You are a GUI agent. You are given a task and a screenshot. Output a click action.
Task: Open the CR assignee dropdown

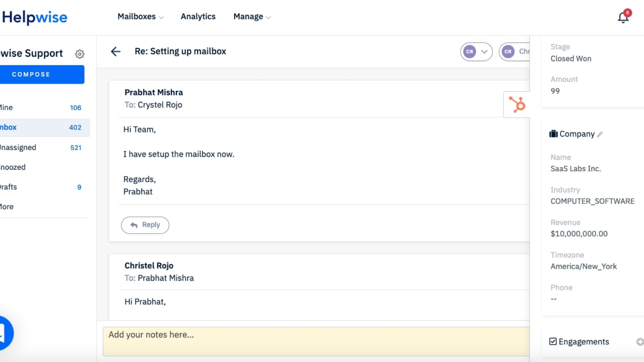(476, 51)
